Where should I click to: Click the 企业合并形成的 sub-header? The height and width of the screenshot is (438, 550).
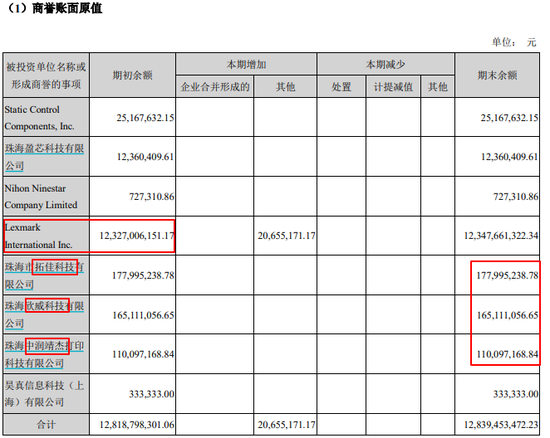click(x=215, y=86)
